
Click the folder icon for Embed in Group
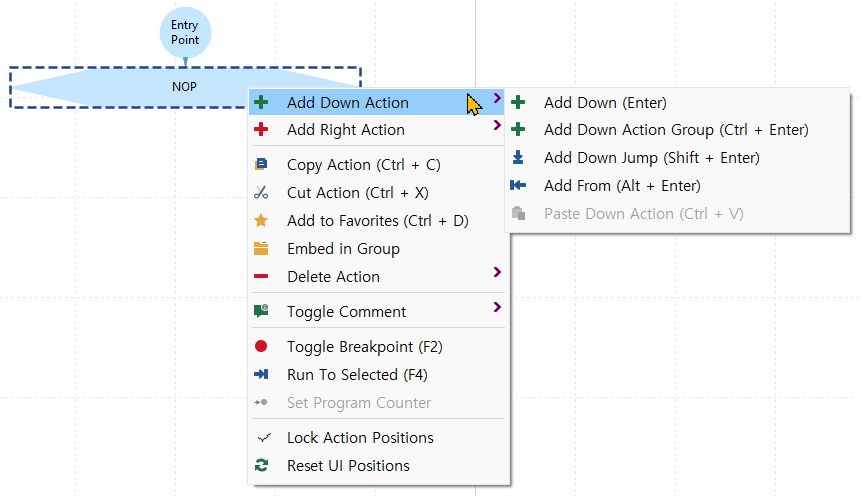[261, 248]
